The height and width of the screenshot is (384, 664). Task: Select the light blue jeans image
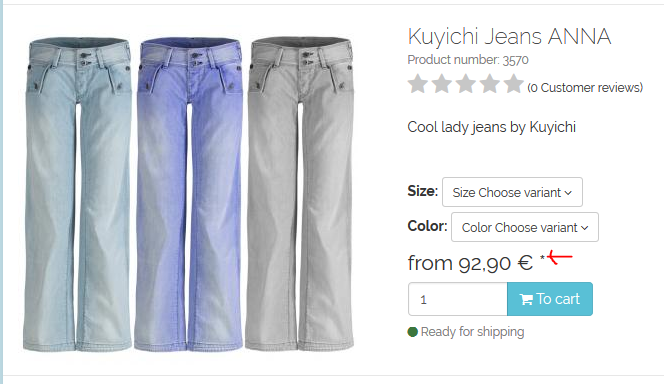coord(77,194)
